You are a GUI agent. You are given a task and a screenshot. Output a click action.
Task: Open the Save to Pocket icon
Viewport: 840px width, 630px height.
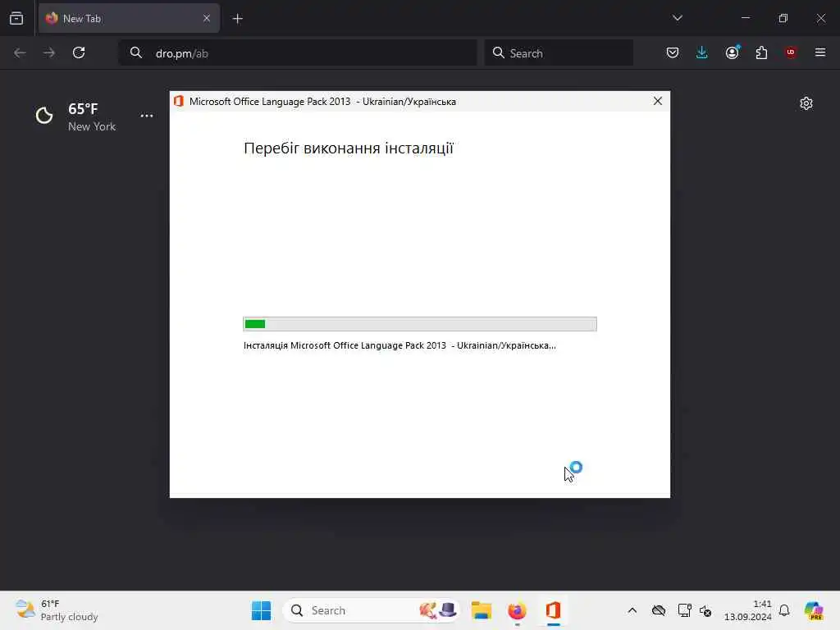[673, 52]
